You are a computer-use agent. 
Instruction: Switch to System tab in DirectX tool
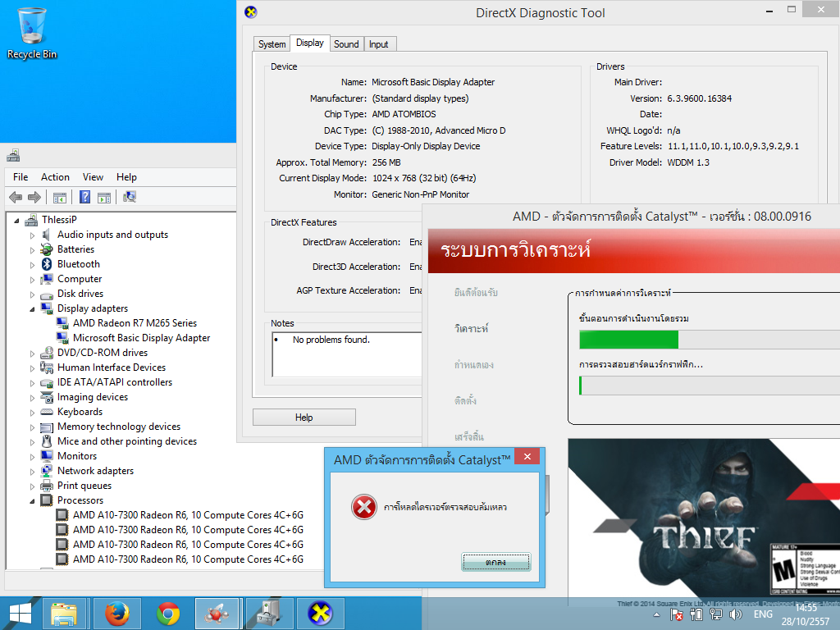272,44
